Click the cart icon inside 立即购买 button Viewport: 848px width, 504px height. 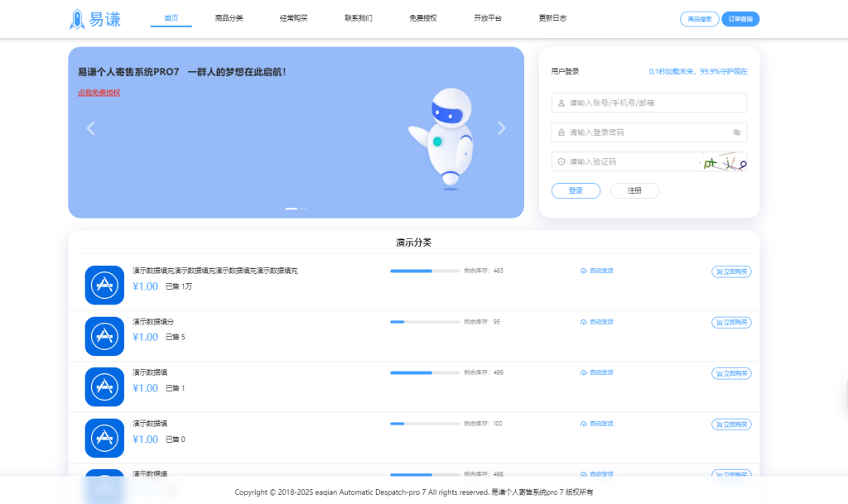720,271
